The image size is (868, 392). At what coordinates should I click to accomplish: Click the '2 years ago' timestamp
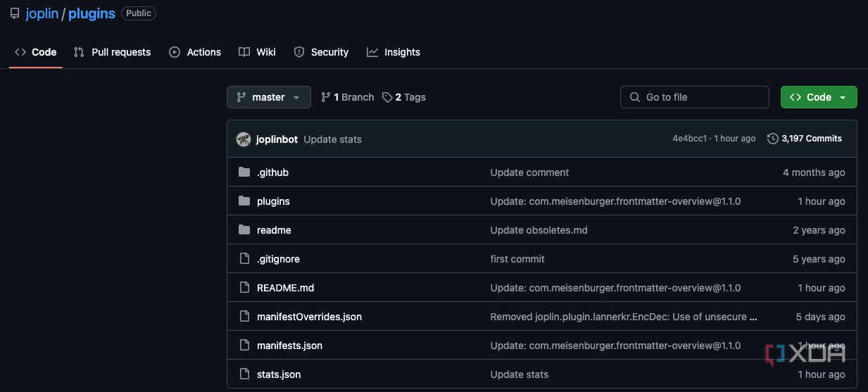pos(819,230)
